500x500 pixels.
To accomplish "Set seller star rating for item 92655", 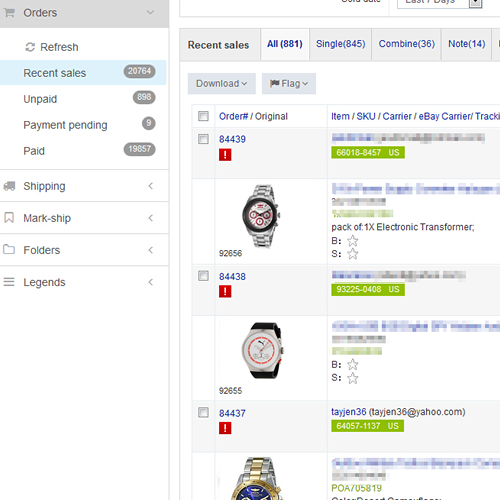I will pyautogui.click(x=352, y=378).
